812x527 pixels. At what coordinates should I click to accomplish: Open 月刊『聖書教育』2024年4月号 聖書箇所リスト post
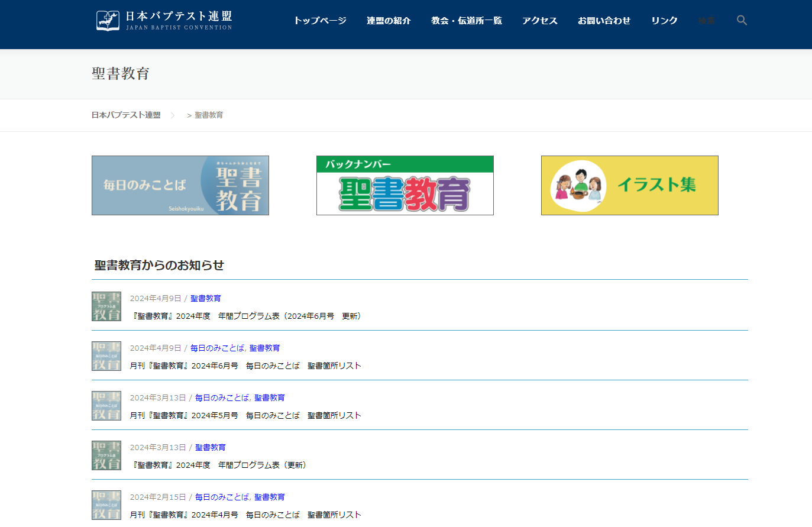[x=245, y=515]
